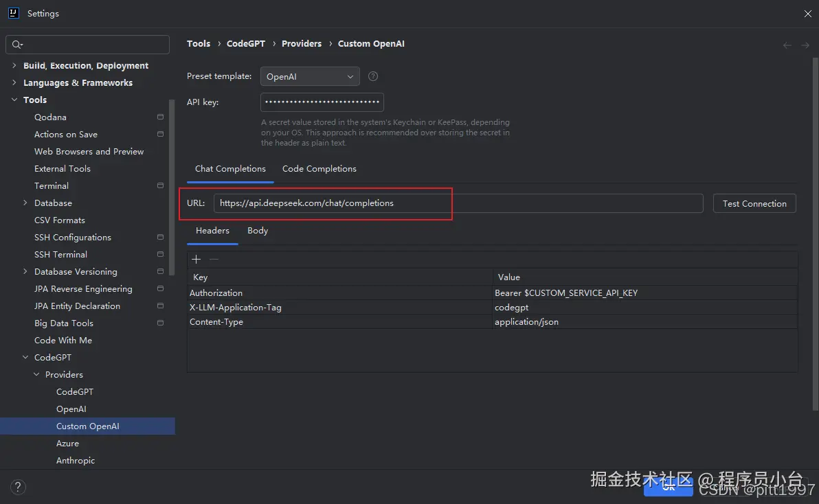Image resolution: width=819 pixels, height=504 pixels.
Task: Click the Test Connection button
Action: pyautogui.click(x=754, y=203)
